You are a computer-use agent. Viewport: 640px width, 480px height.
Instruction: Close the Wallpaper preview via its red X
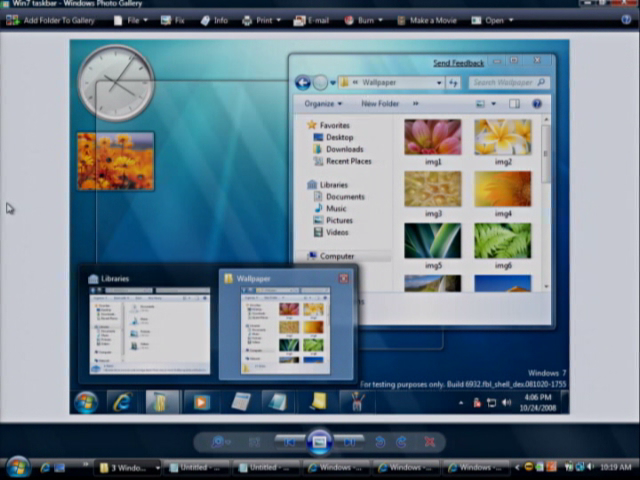pos(344,278)
